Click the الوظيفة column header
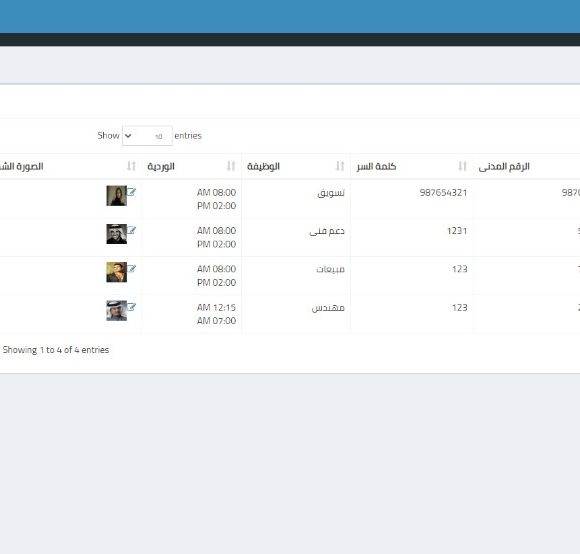 [263, 166]
